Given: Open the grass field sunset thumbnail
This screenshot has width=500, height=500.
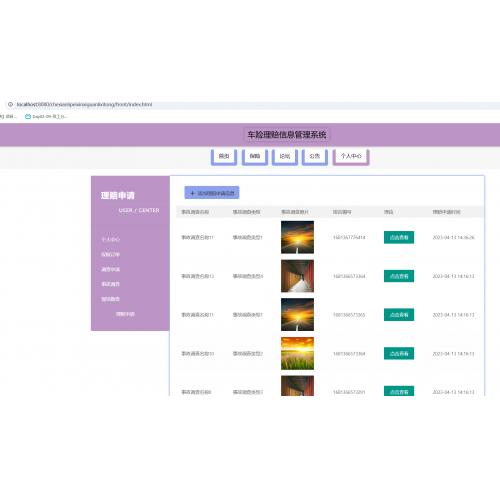Looking at the screenshot, I should [x=297, y=353].
